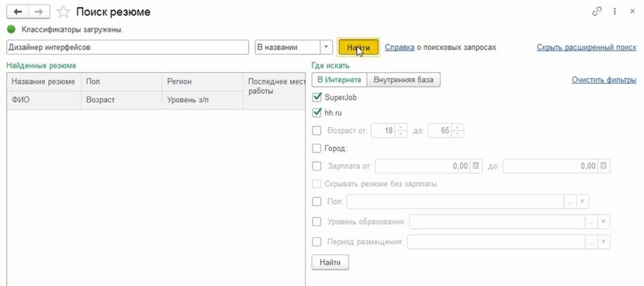Select the 'В Интернете' tab
This screenshot has width=644, height=286.
[x=339, y=80]
